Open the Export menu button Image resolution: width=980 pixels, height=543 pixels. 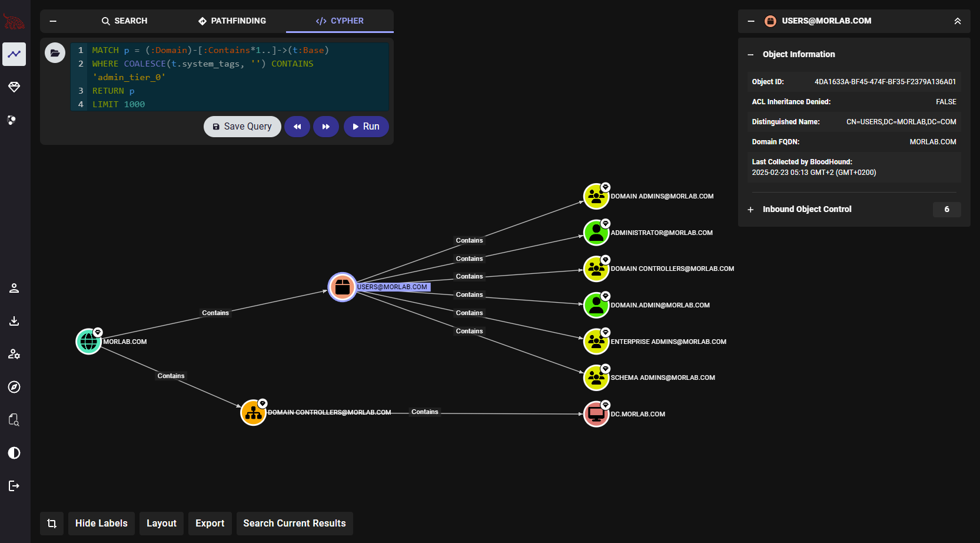tap(210, 524)
